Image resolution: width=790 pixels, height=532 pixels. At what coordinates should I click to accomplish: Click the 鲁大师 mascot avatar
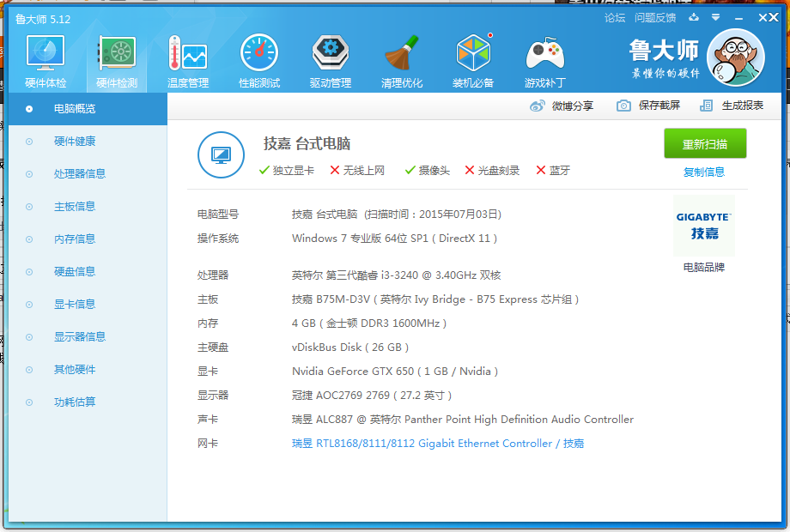(x=736, y=57)
